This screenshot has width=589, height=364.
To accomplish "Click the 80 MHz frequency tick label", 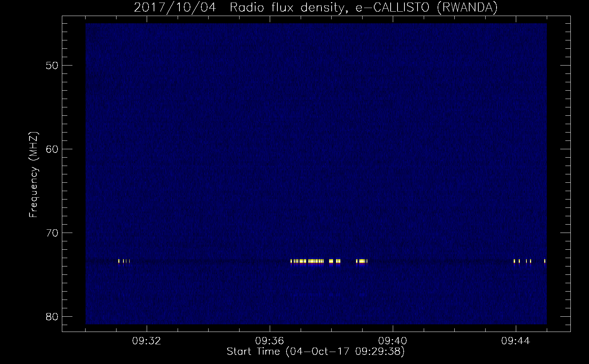I will coord(53,316).
